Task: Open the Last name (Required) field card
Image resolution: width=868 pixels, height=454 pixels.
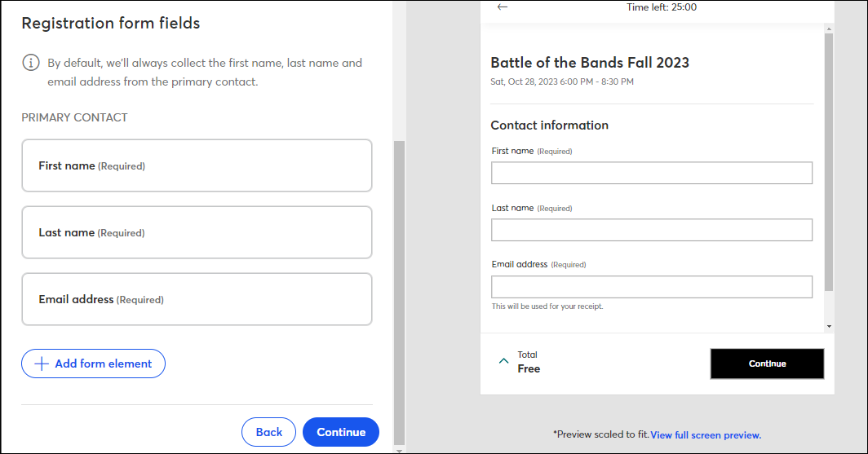Action: click(197, 232)
